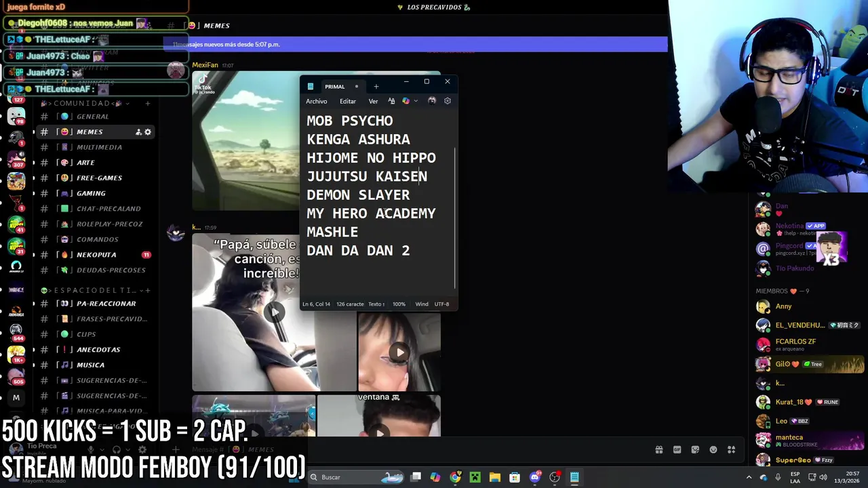Click the 100% zoom level in status bar
This screenshot has height=488, width=868.
(x=399, y=304)
